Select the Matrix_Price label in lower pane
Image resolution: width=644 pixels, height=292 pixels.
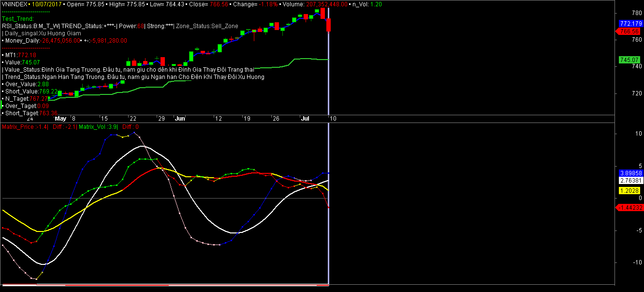point(18,127)
